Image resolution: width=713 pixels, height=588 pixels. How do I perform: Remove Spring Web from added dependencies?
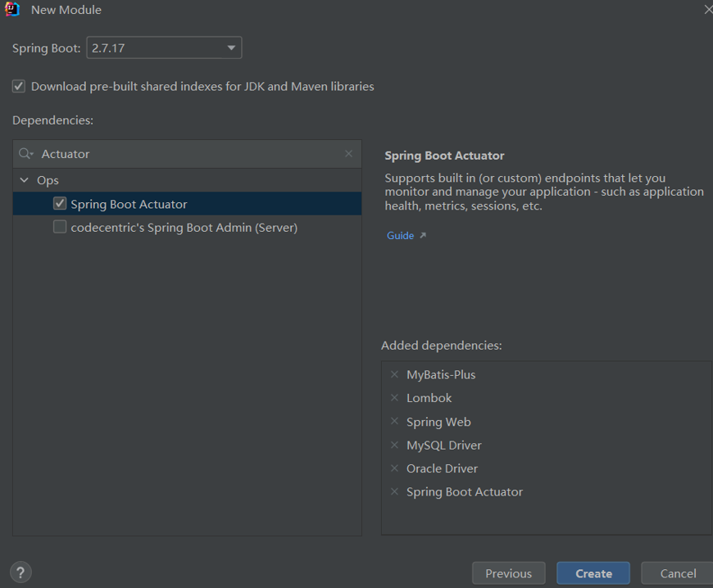pyautogui.click(x=394, y=422)
